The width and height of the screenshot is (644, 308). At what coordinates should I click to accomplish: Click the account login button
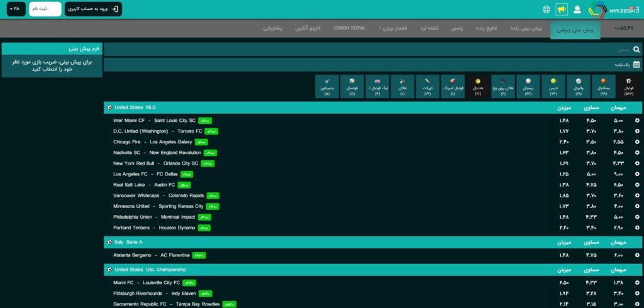(x=93, y=9)
